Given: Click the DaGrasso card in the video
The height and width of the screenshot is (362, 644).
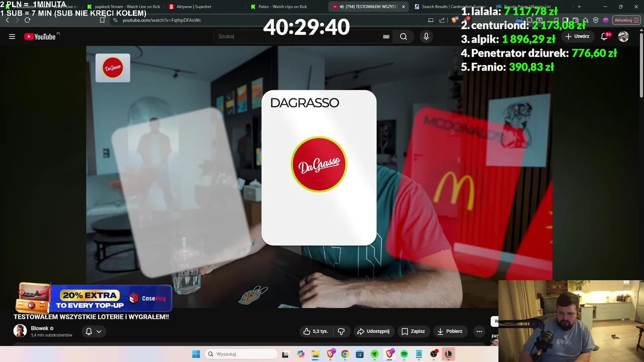Looking at the screenshot, I should [x=319, y=167].
